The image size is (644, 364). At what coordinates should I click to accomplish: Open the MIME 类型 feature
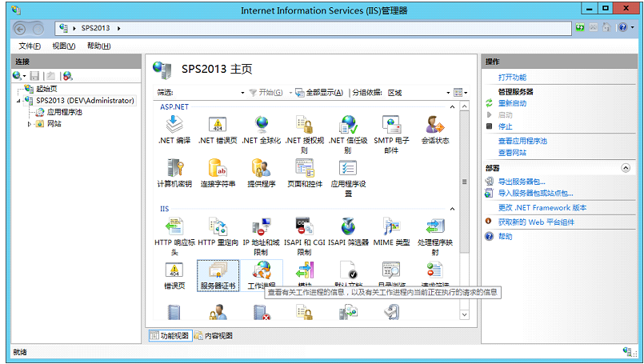click(x=391, y=231)
